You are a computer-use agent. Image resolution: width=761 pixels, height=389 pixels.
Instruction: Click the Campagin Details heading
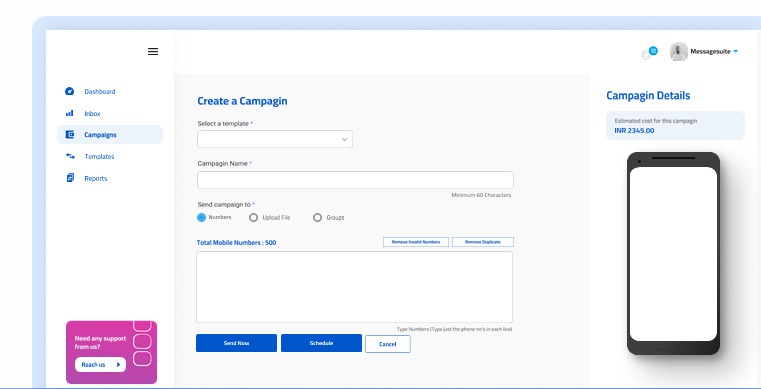(648, 96)
